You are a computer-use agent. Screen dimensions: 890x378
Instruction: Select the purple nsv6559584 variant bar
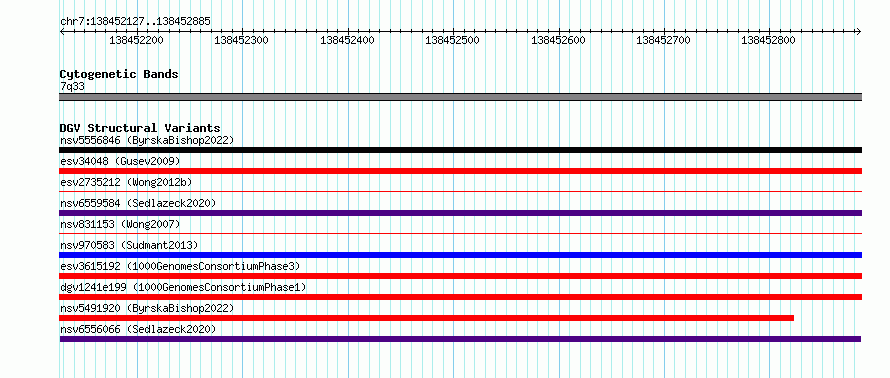coord(460,213)
